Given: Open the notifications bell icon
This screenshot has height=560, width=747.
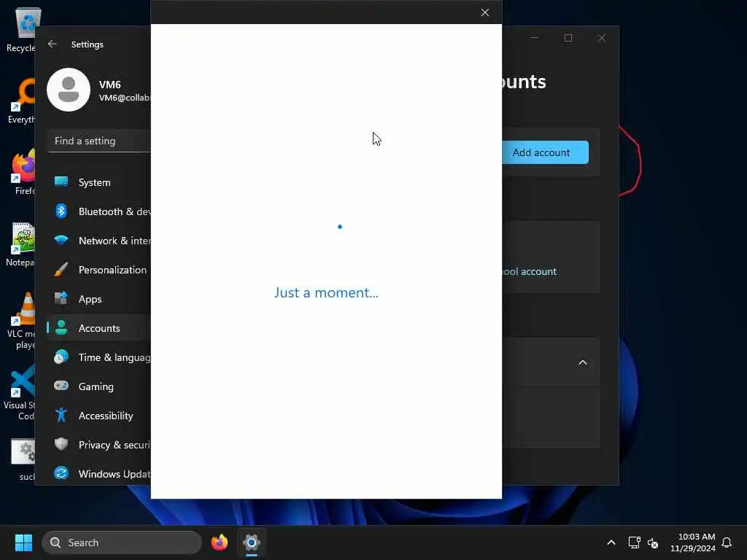Looking at the screenshot, I should point(727,542).
